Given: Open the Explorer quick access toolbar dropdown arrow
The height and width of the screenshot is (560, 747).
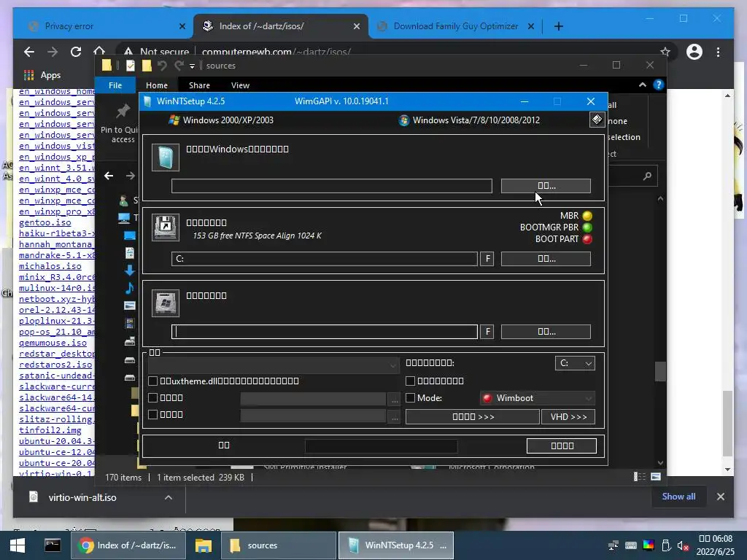Looking at the screenshot, I should tap(192, 66).
